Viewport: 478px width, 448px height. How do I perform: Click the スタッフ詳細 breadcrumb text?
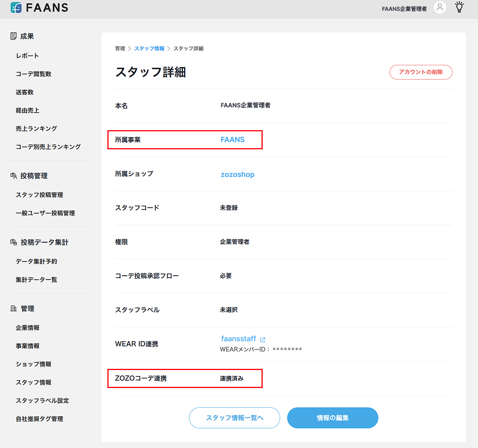(188, 49)
